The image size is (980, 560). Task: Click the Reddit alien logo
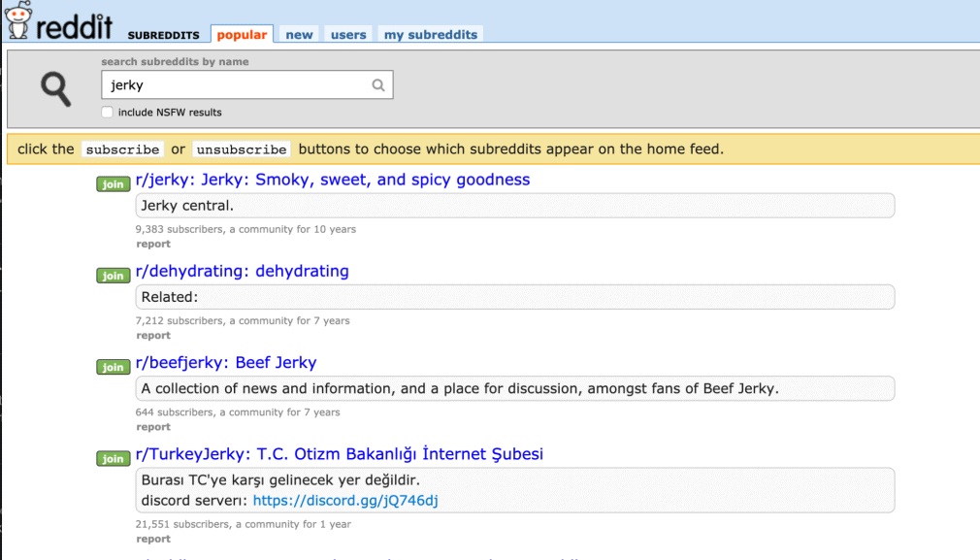pos(18,20)
